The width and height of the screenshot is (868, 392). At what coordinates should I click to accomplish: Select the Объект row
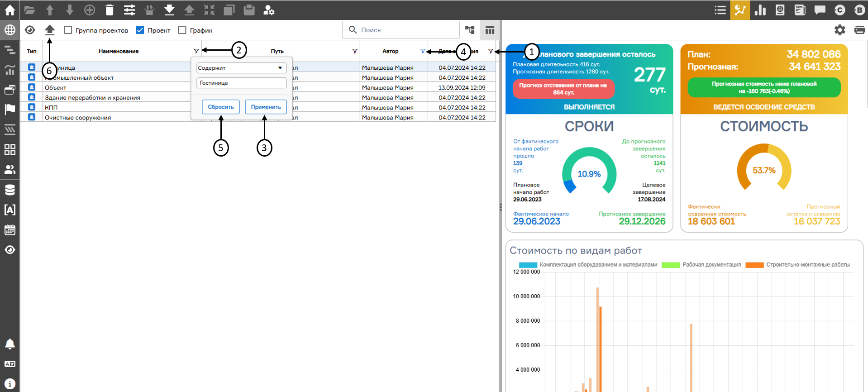point(258,87)
